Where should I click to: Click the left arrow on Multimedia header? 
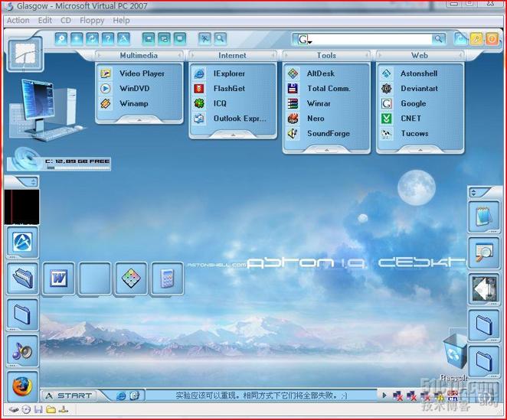pos(99,56)
